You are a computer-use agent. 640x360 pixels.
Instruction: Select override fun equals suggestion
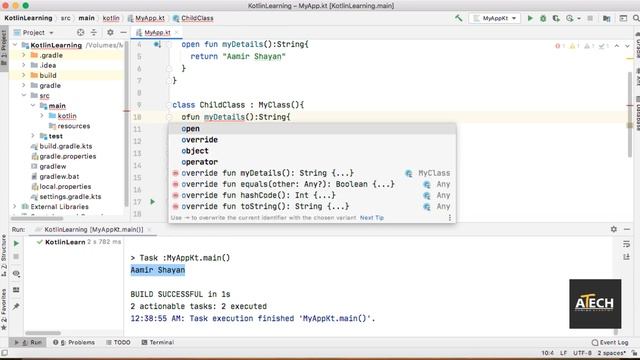312,184
